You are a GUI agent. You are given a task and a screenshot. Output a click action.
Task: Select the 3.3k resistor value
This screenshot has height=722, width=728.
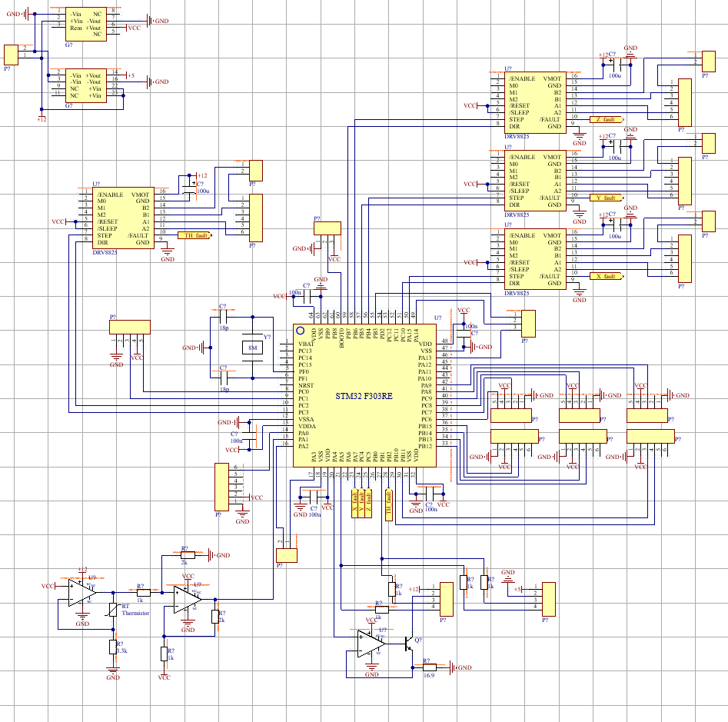tap(122, 650)
